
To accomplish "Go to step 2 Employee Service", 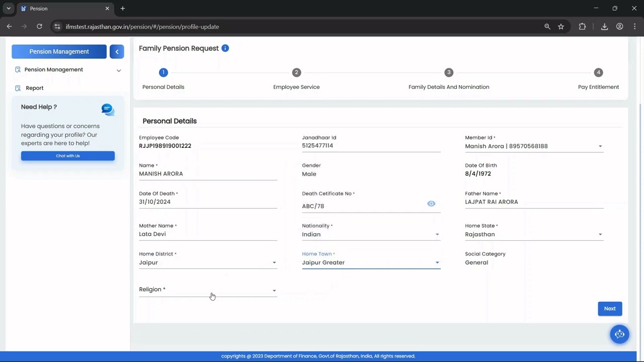I will point(296,72).
